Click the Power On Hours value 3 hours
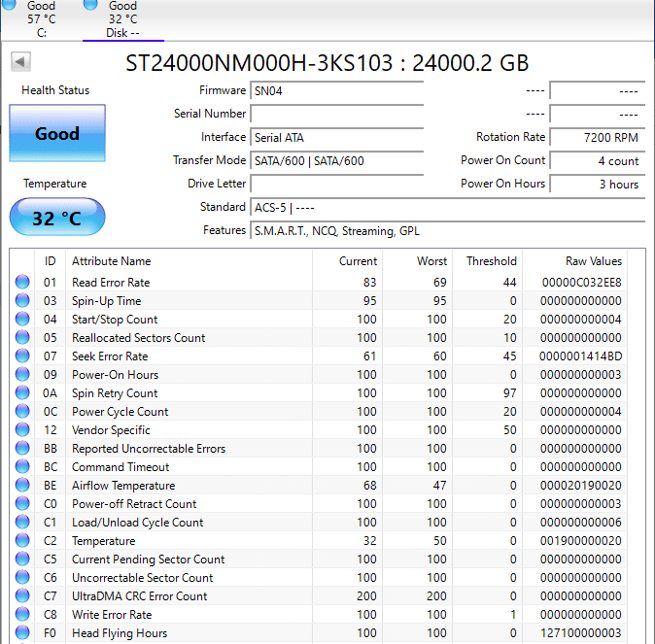Image resolution: width=655 pixels, height=644 pixels. coord(598,185)
